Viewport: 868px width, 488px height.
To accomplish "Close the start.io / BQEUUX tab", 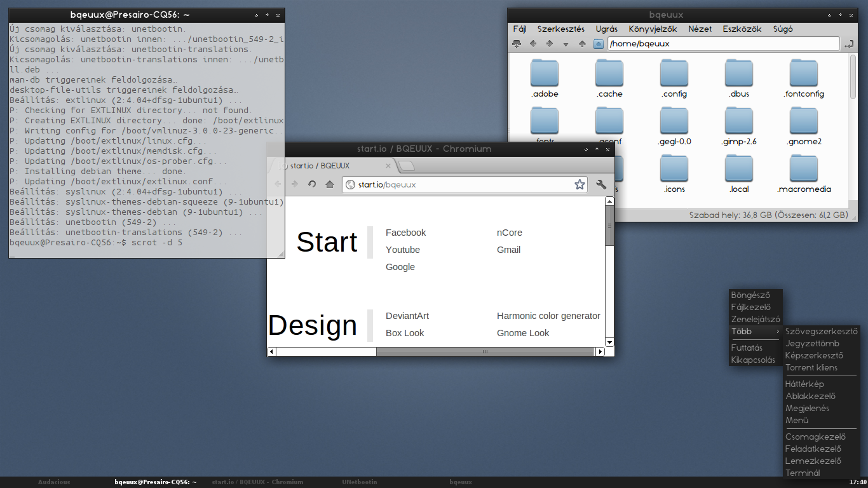I will point(388,166).
